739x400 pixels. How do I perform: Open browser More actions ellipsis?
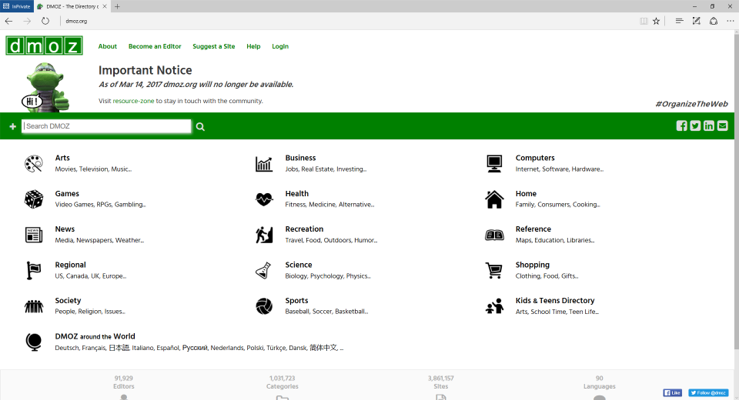coord(730,21)
